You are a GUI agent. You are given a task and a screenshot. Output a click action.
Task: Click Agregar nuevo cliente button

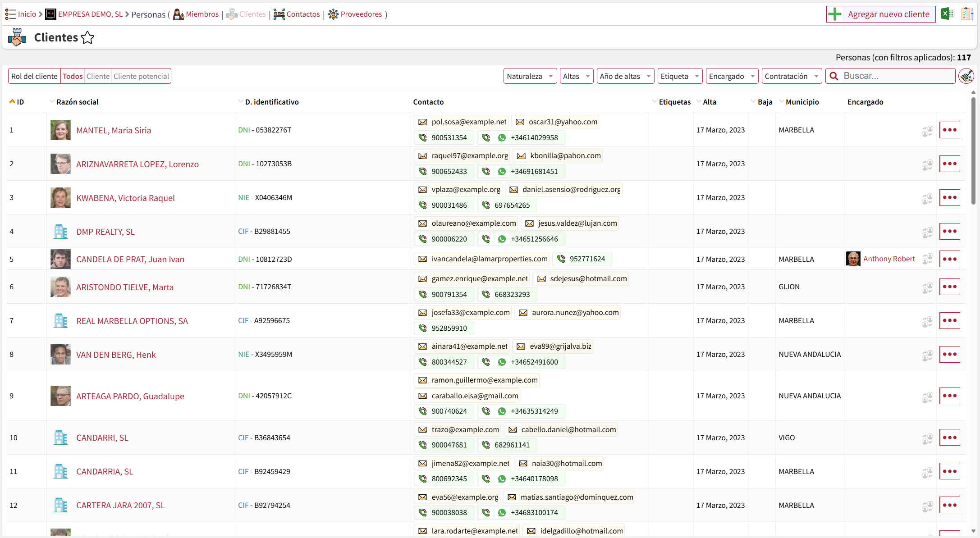(x=880, y=14)
